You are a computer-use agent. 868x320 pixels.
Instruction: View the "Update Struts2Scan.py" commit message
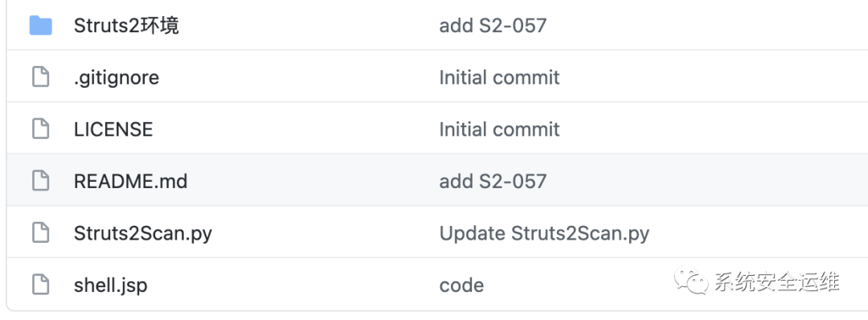tap(544, 234)
